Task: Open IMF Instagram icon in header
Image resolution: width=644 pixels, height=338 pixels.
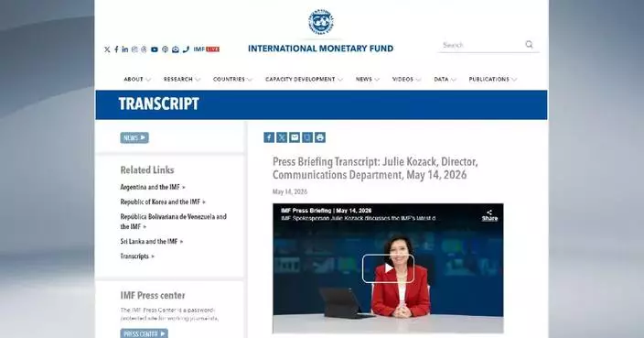Action: point(134,49)
